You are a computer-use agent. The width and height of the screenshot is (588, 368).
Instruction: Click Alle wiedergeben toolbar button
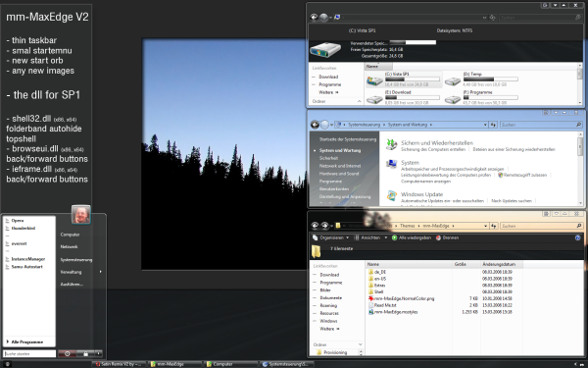[x=411, y=238]
